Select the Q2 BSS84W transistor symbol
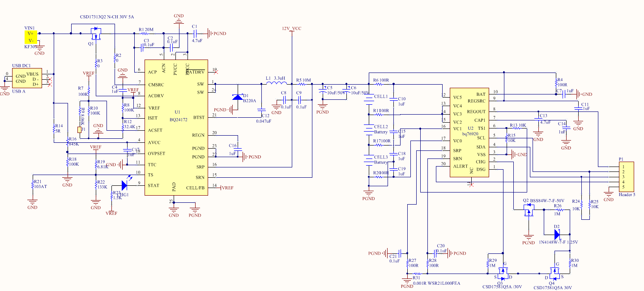This screenshot has height=291, width=644. tap(529, 211)
